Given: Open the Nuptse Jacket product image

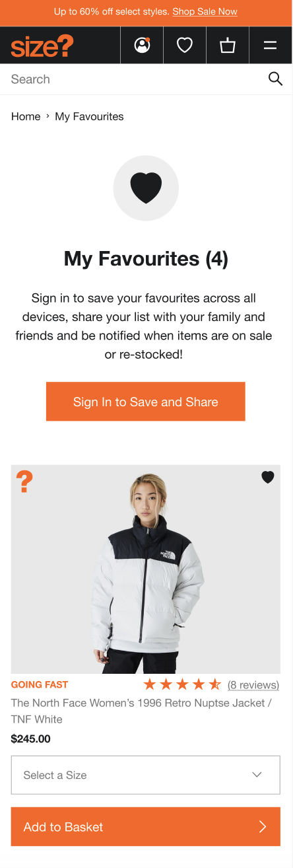Looking at the screenshot, I should coord(146,569).
